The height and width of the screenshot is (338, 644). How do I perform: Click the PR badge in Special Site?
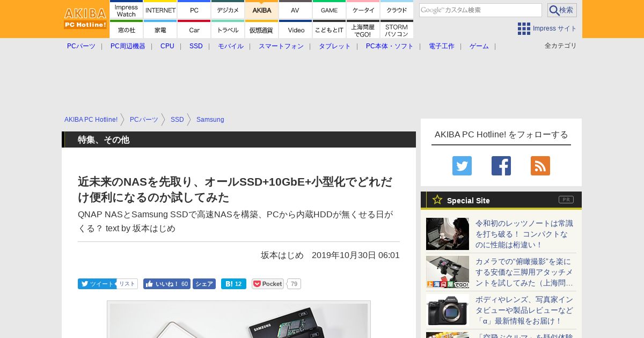point(566,200)
